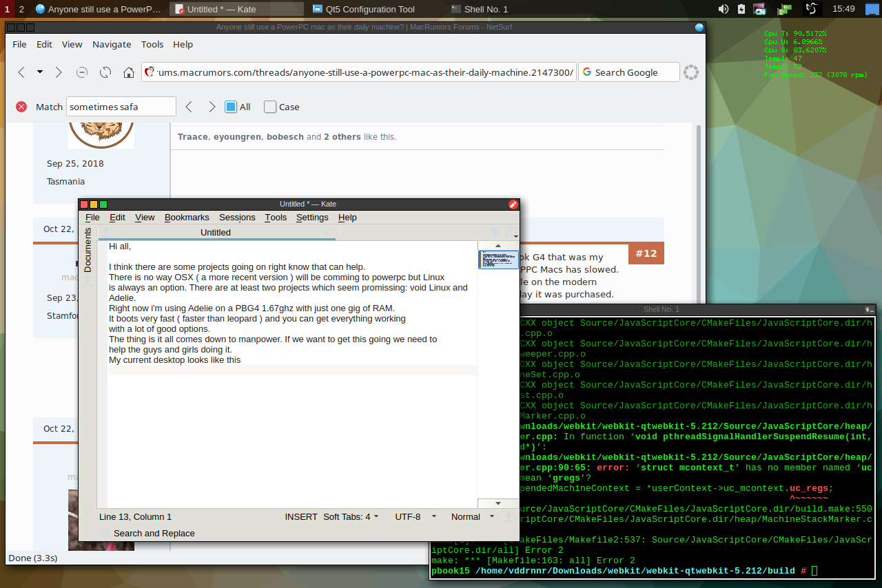Image resolution: width=882 pixels, height=588 pixels.
Task: Open UTF-8 encoding dropdown
Action: (416, 516)
